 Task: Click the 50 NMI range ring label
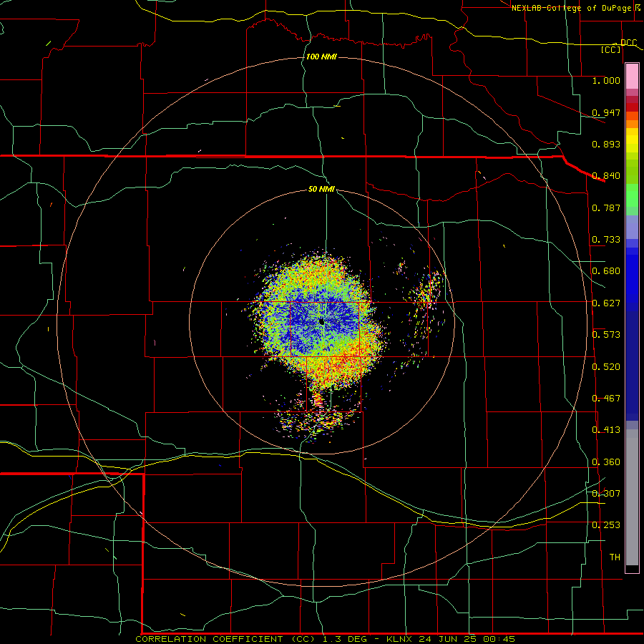pos(321,190)
